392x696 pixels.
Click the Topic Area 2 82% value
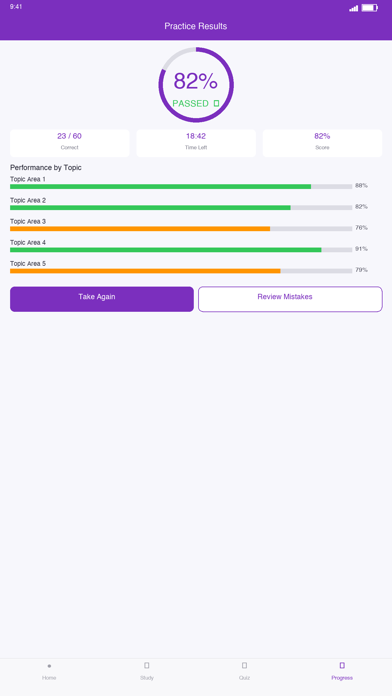(x=361, y=207)
